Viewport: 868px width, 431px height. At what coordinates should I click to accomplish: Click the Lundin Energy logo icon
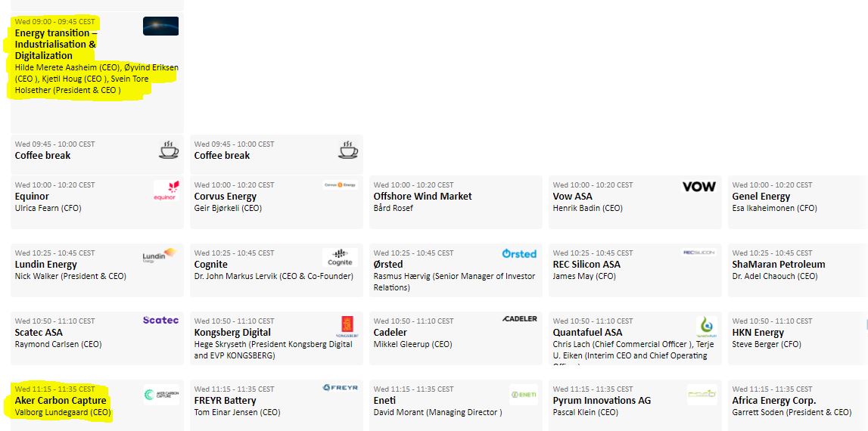click(x=159, y=256)
